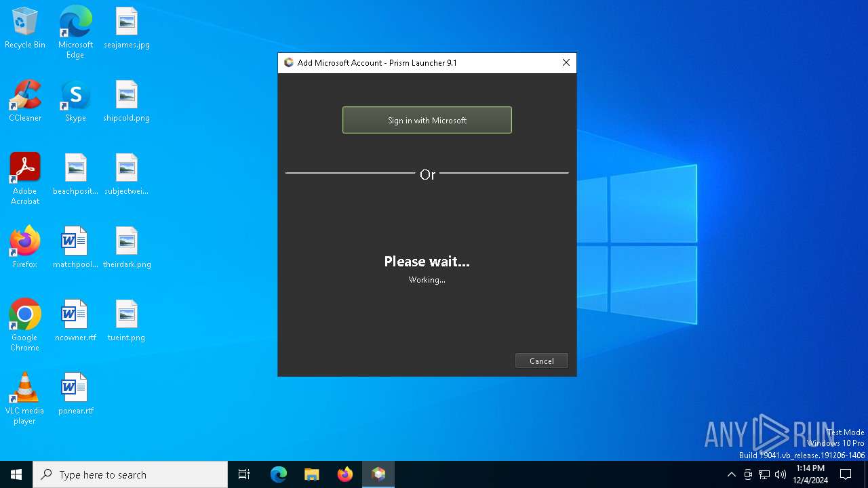Select the CCleaner desktop shortcut
Image resolution: width=868 pixels, height=488 pixels.
[25, 101]
